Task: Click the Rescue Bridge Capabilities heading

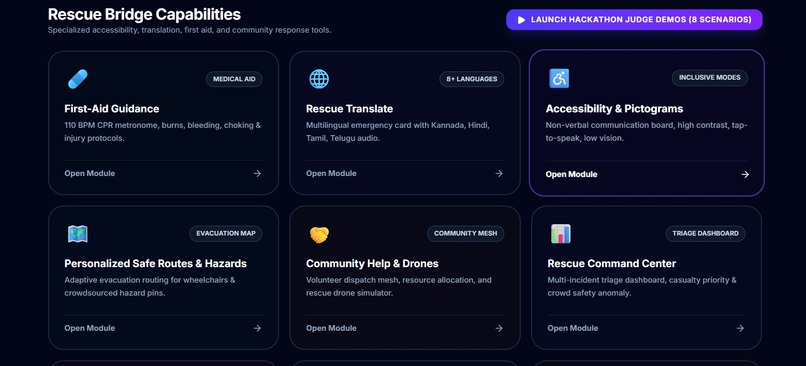Action: tap(144, 14)
